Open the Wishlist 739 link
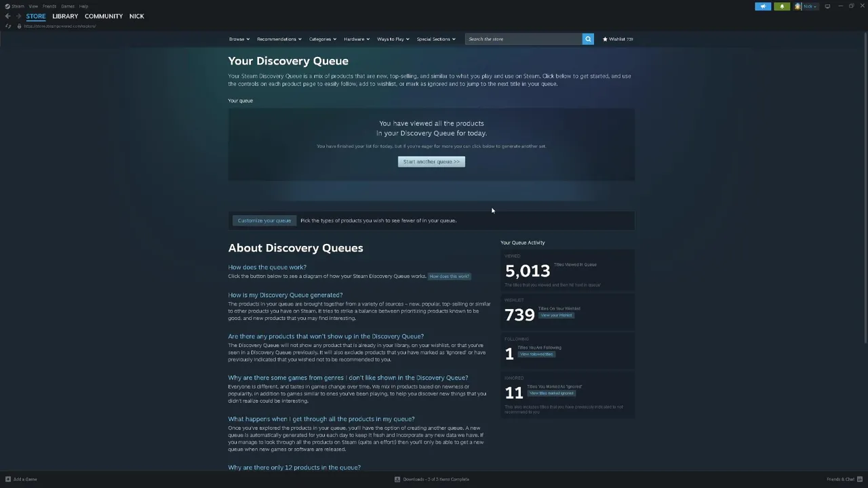 (618, 39)
